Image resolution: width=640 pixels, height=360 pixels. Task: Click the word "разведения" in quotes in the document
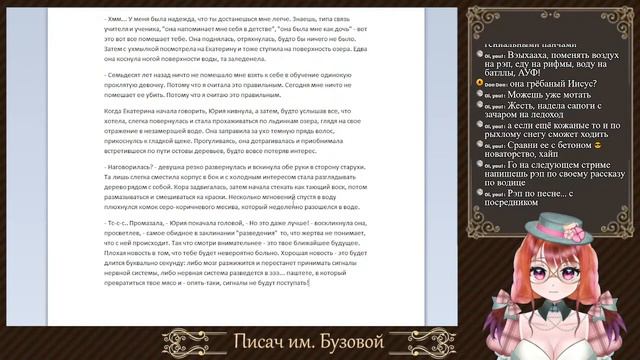tap(256, 233)
